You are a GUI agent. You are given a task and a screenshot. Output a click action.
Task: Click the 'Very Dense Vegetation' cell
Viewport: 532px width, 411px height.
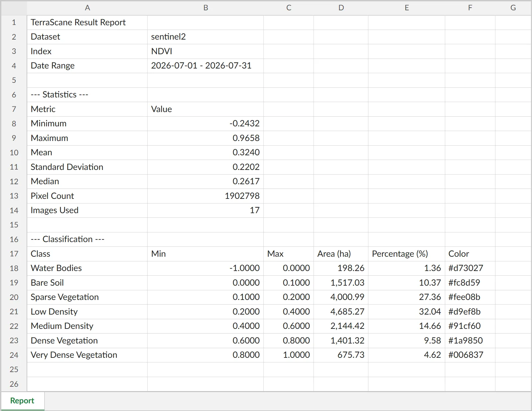[x=87, y=355]
